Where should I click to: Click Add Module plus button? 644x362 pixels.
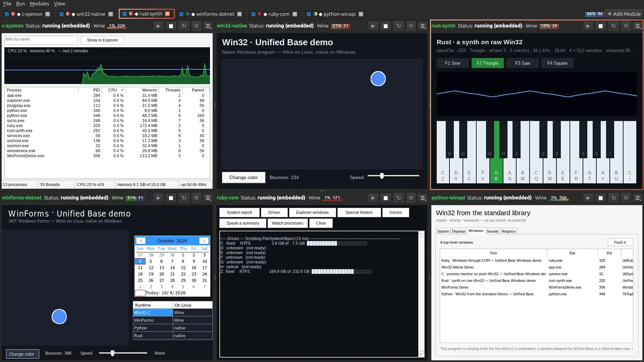coord(624,14)
